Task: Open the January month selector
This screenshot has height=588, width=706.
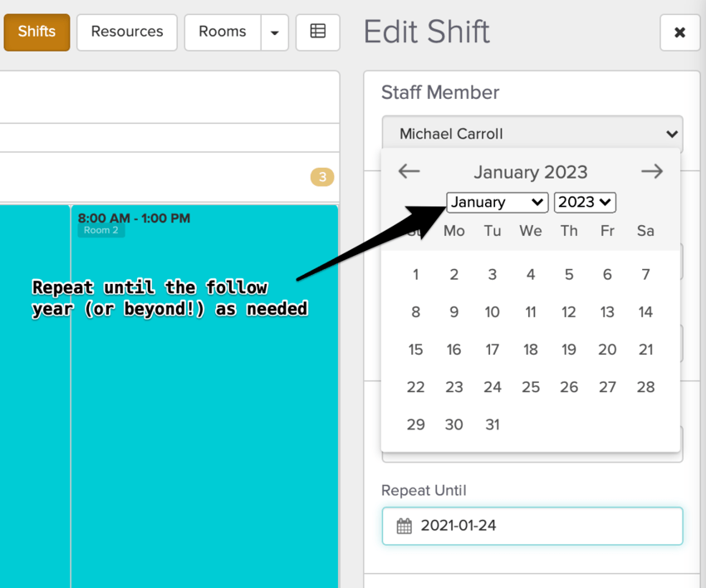Action: tap(497, 202)
